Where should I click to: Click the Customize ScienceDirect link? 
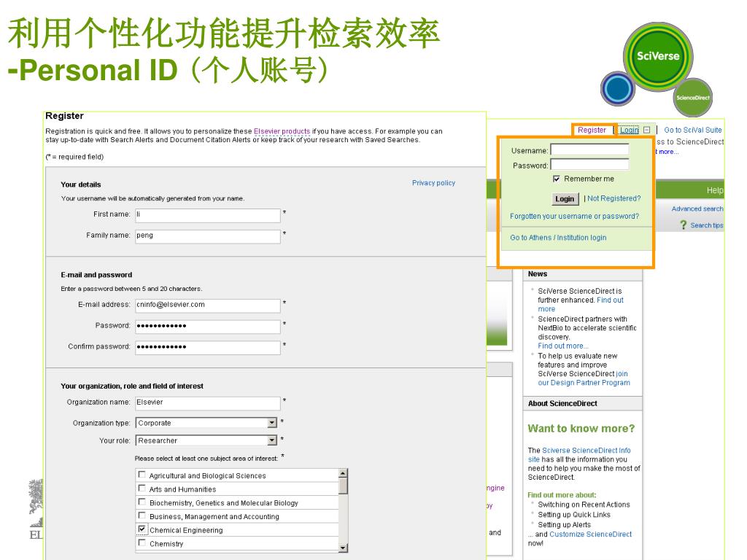591,534
